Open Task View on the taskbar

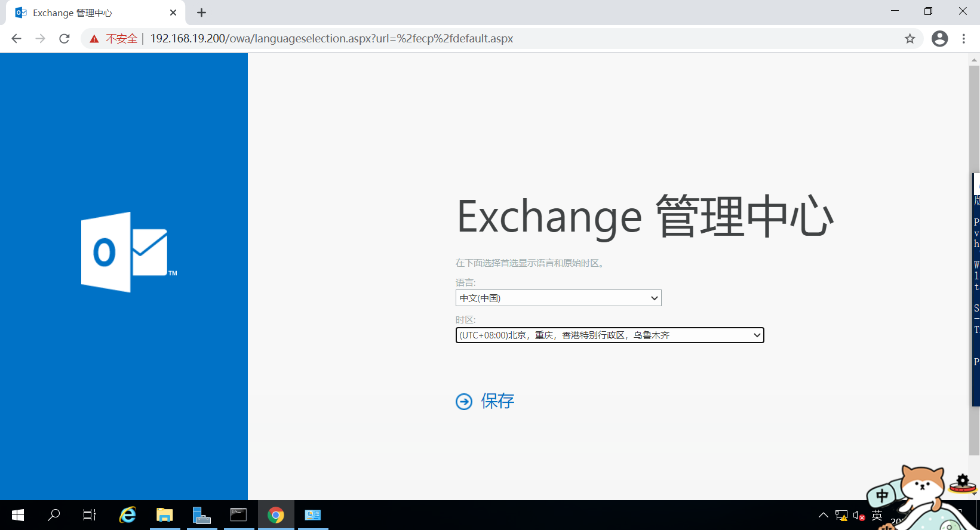(90, 515)
